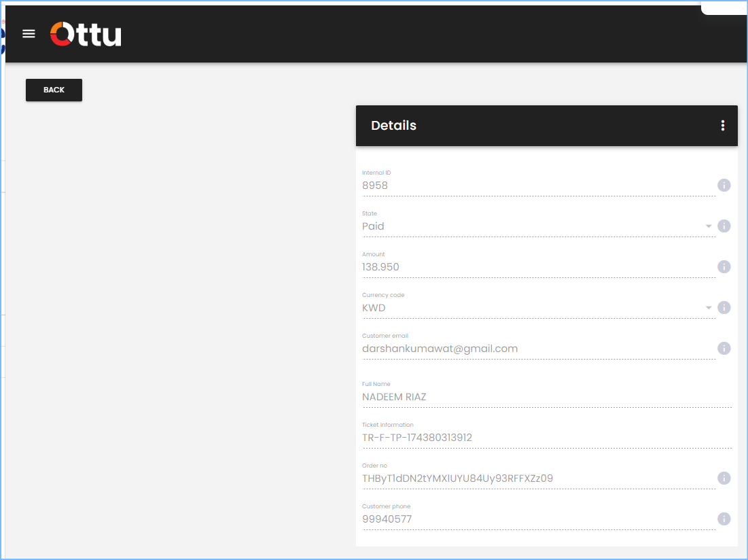Click the Full Name field NADEEM RIAZ
Viewport: 748px width, 560px height.
click(547, 397)
